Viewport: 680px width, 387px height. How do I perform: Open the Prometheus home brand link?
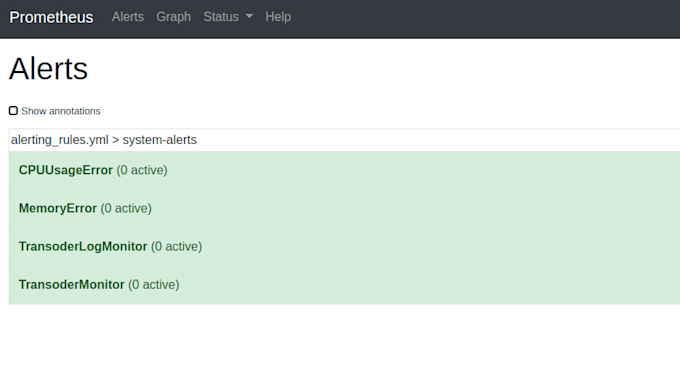point(51,17)
